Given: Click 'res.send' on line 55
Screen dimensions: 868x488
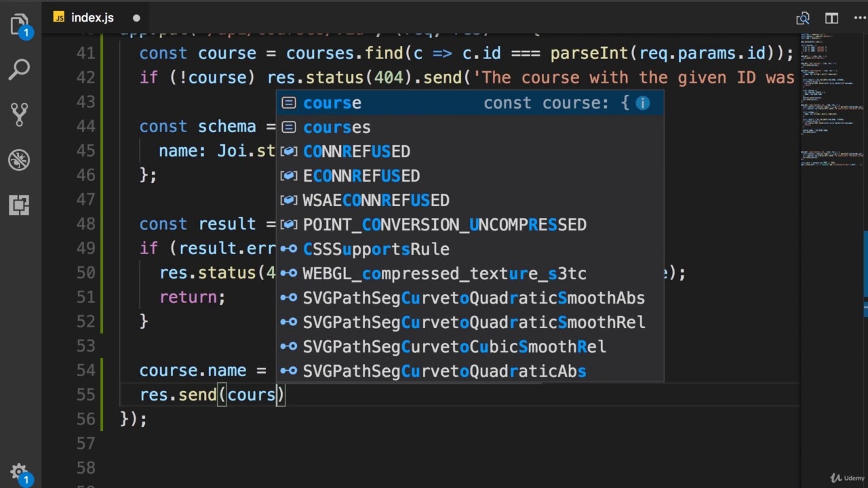Looking at the screenshot, I should pyautogui.click(x=178, y=395).
